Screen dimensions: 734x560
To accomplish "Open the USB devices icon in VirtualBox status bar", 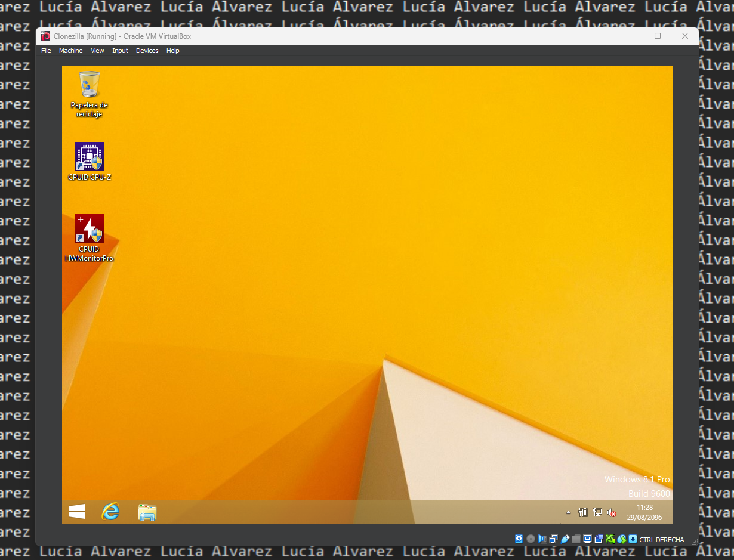I will pos(565,539).
